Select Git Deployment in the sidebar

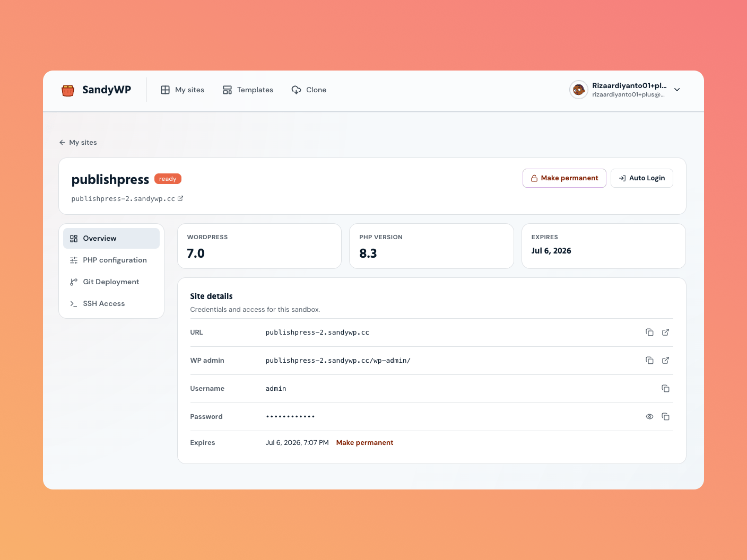click(x=111, y=282)
